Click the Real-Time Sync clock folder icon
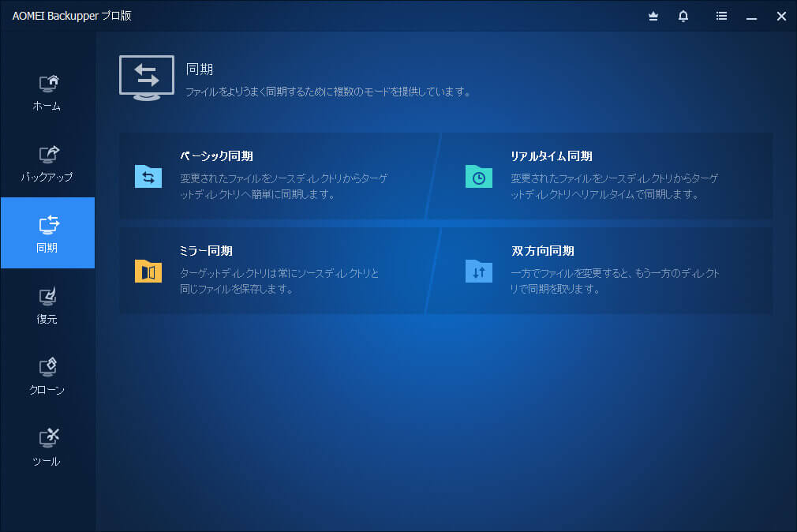Viewport: 797px width, 532px height. pyautogui.click(x=478, y=177)
